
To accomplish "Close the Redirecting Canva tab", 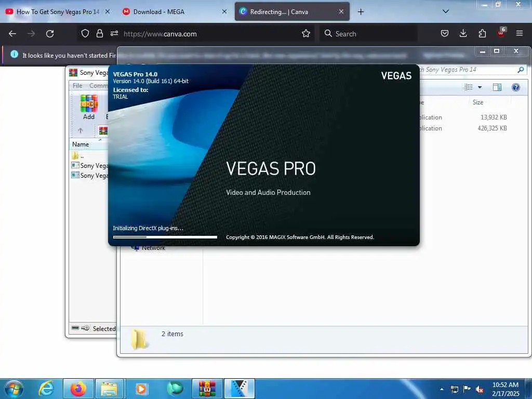I will 341,11.
